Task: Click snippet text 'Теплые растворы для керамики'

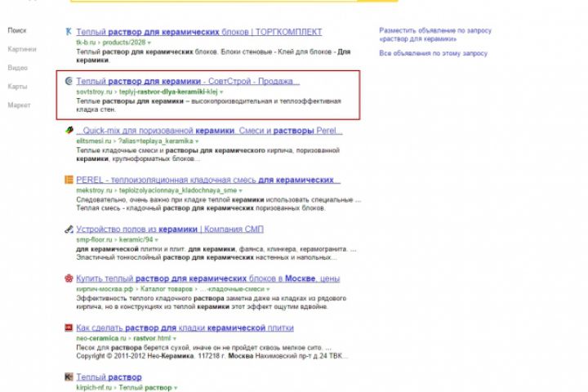Action: [x=130, y=101]
